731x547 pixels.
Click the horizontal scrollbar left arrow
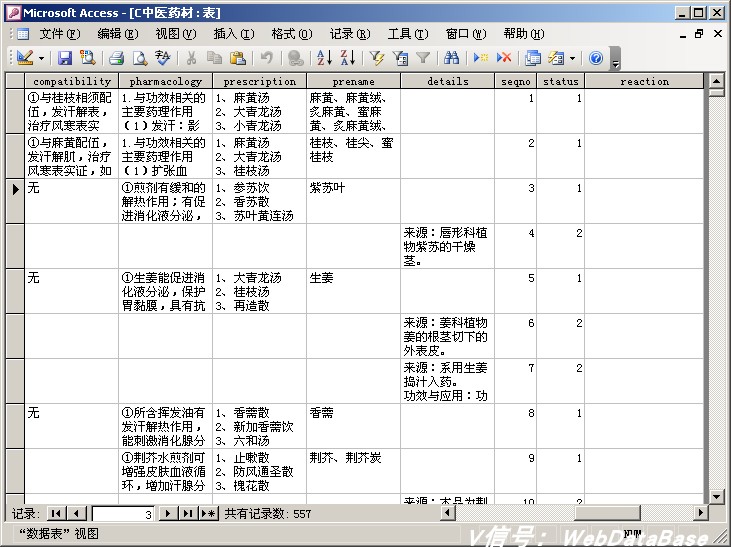448,513
